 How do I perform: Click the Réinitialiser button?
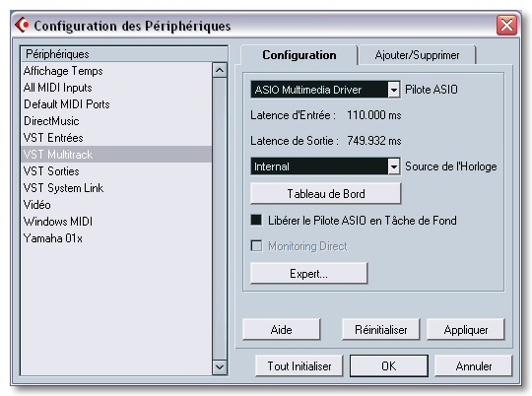click(x=380, y=329)
